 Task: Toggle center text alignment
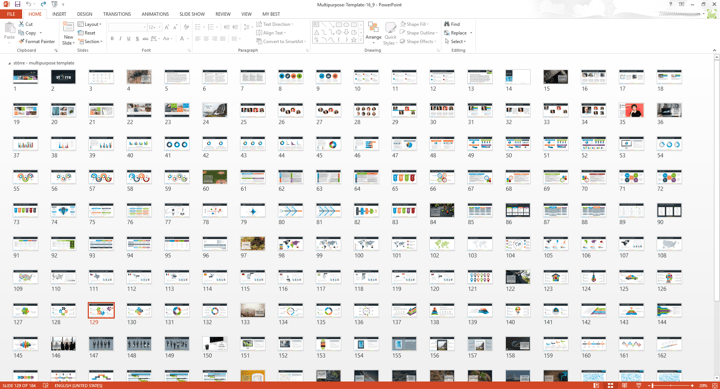(x=206, y=39)
